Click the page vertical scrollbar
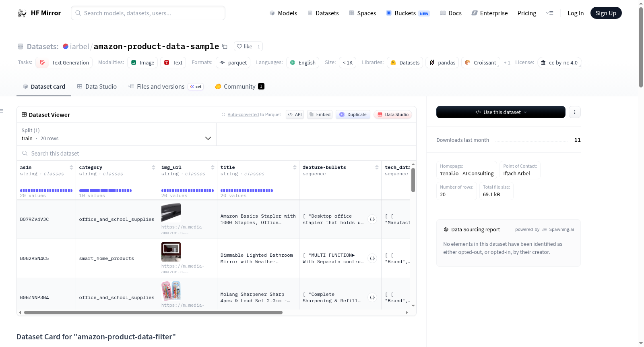 click(x=641, y=47)
